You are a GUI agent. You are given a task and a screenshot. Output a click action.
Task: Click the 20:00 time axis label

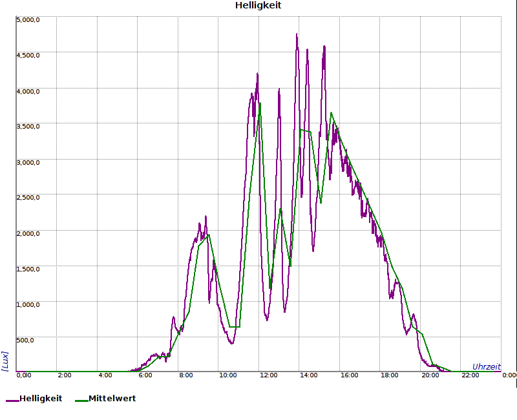(x=430, y=375)
